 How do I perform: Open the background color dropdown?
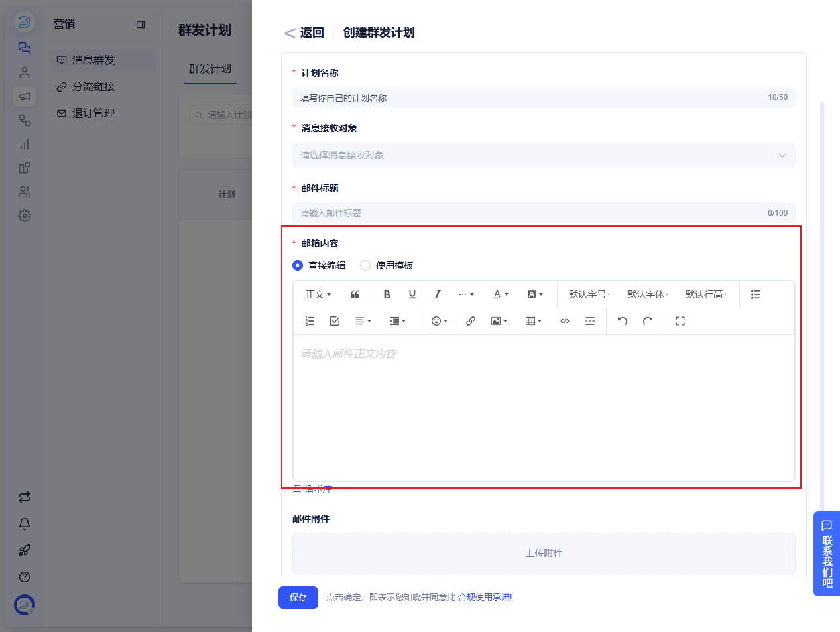click(x=536, y=294)
